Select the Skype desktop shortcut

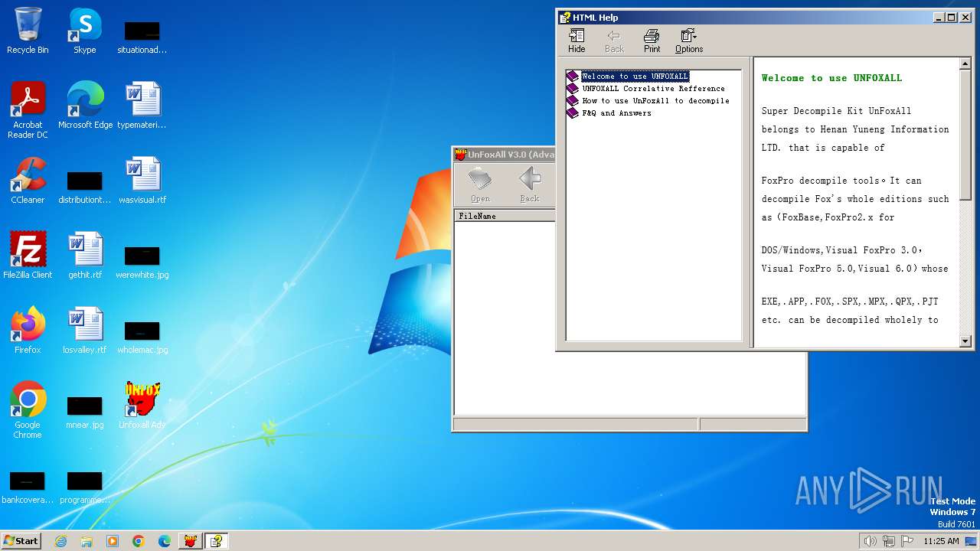pyautogui.click(x=85, y=31)
